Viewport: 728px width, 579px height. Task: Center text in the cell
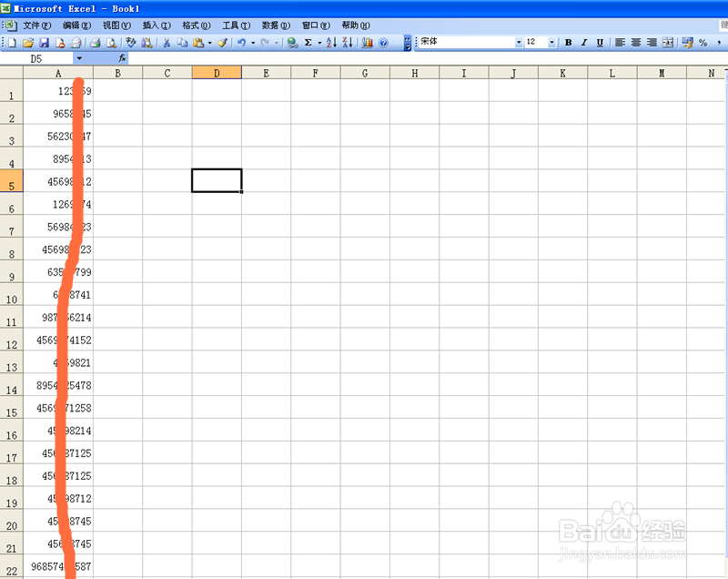coord(636,43)
